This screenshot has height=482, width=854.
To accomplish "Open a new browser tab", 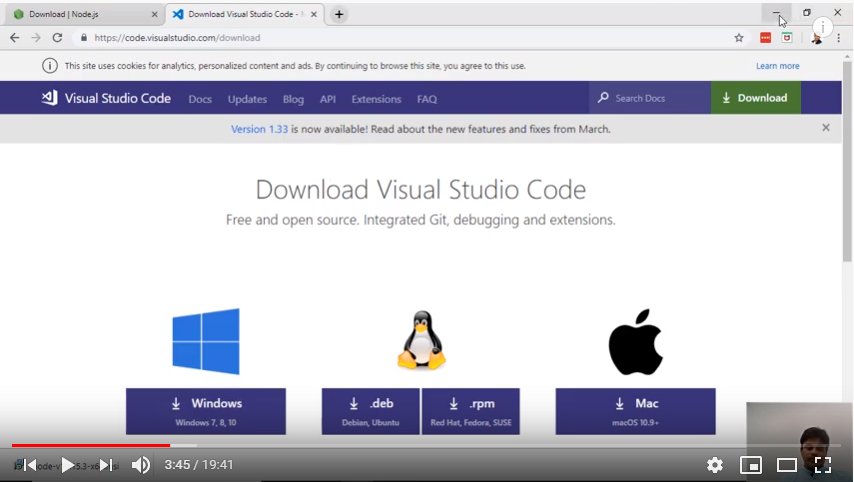I will click(339, 14).
